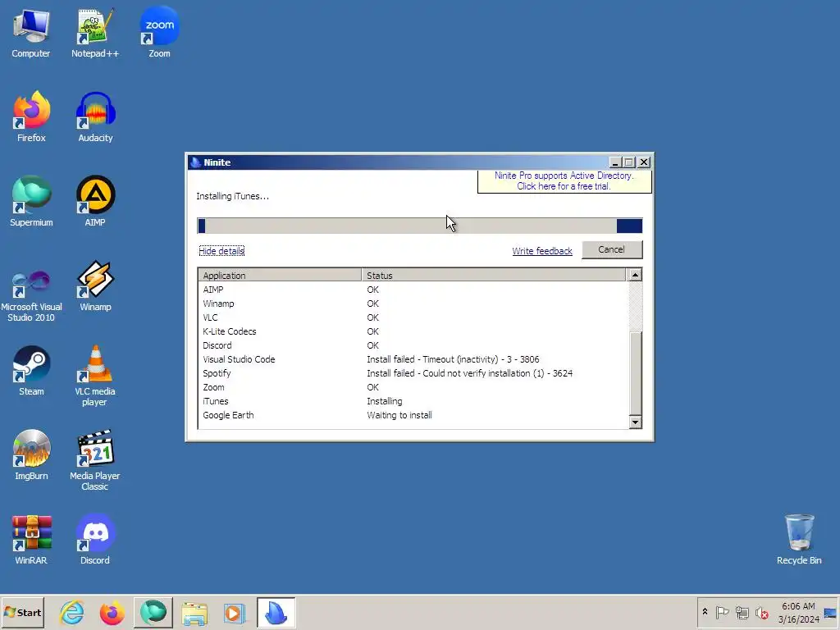Select the WinRAR desktop shortcut

[31, 540]
